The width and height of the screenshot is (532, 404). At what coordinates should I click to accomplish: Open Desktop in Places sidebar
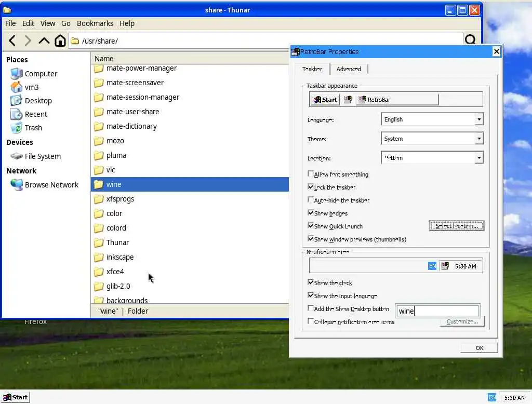pyautogui.click(x=31, y=101)
